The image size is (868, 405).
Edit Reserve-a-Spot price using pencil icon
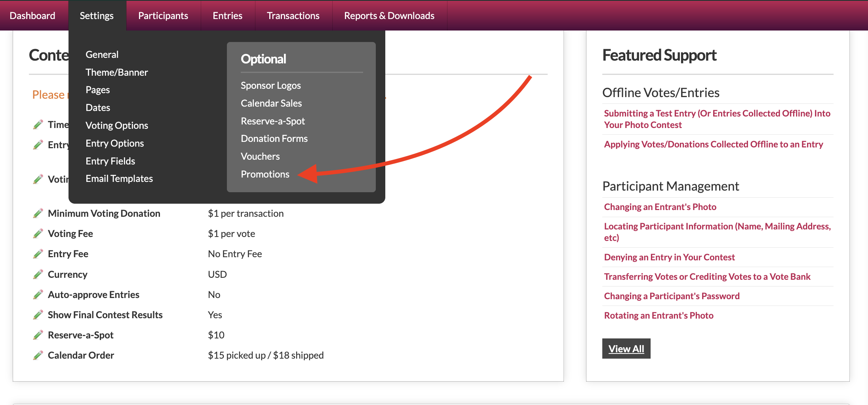click(38, 335)
